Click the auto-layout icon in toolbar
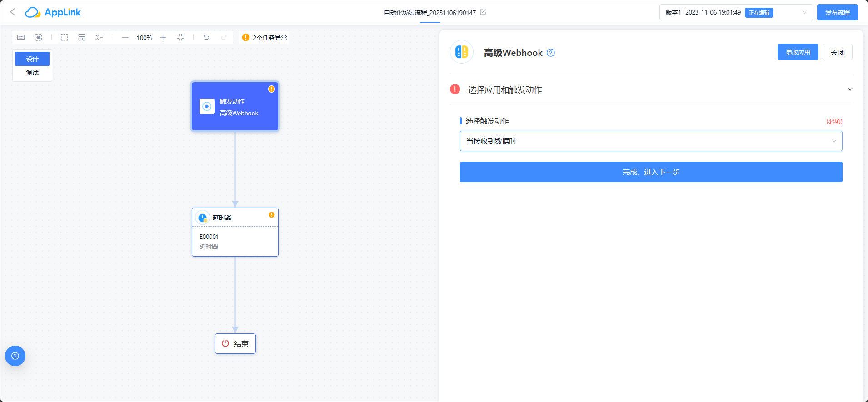The height and width of the screenshot is (402, 868). [x=82, y=37]
